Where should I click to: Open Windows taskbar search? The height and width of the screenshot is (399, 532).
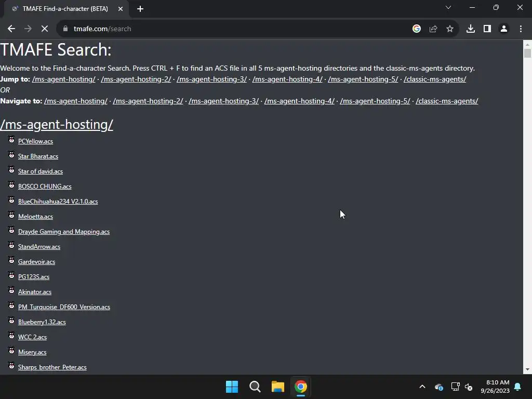pyautogui.click(x=255, y=387)
